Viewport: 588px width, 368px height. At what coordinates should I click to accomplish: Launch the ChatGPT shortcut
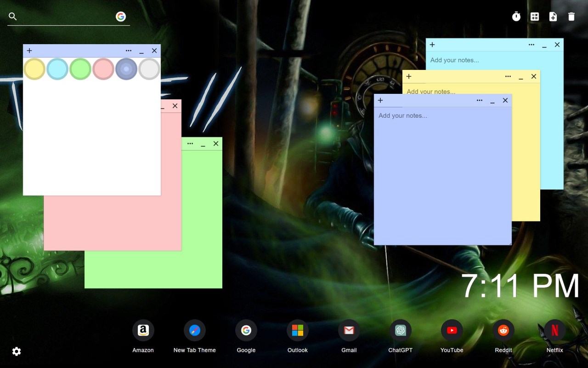point(401,330)
